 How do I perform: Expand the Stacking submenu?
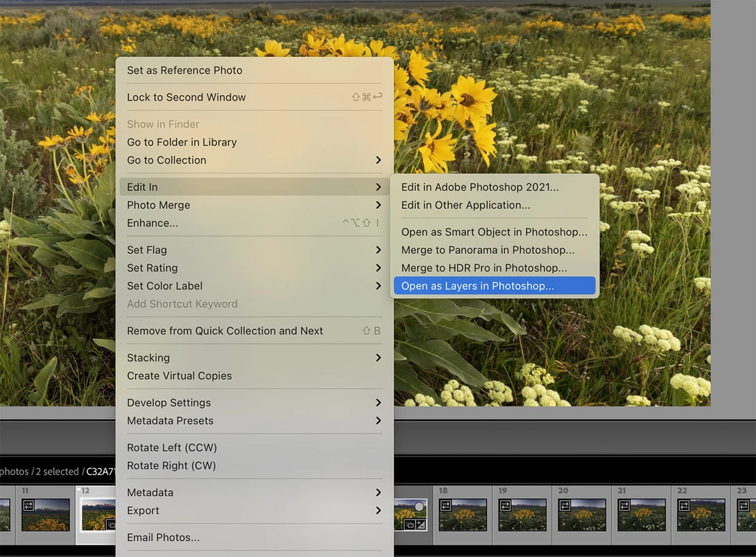(x=255, y=358)
